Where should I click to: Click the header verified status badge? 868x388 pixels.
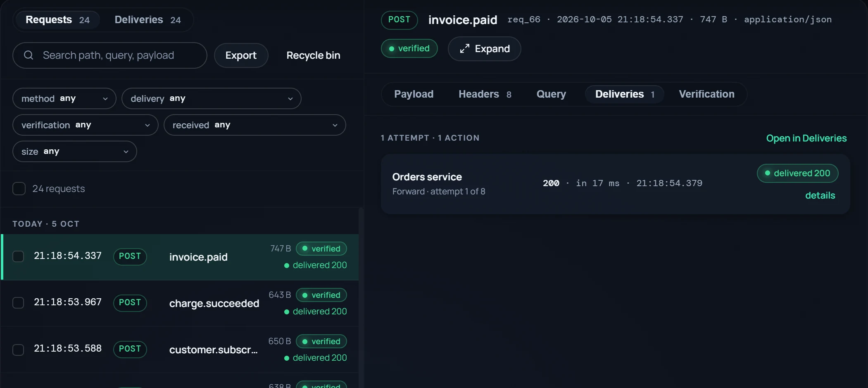tap(409, 48)
